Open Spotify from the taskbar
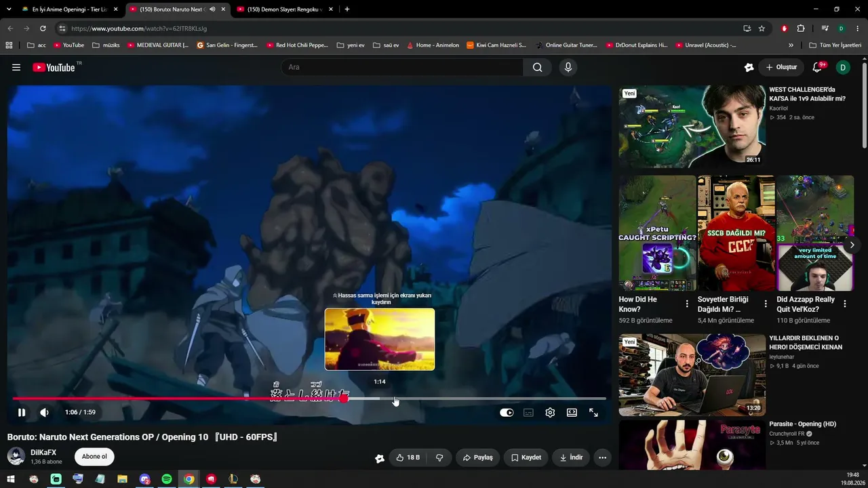The image size is (868, 488). (167, 479)
